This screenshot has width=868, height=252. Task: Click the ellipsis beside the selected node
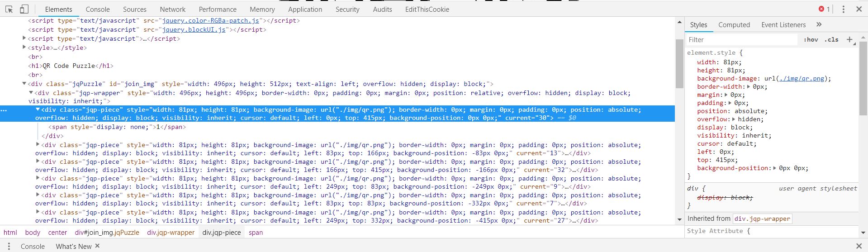click(4, 110)
